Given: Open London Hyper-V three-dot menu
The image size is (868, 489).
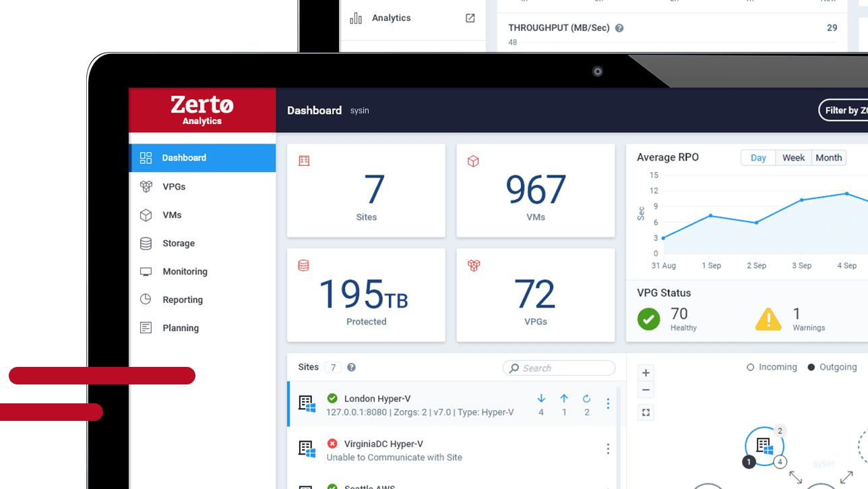Looking at the screenshot, I should click(608, 403).
